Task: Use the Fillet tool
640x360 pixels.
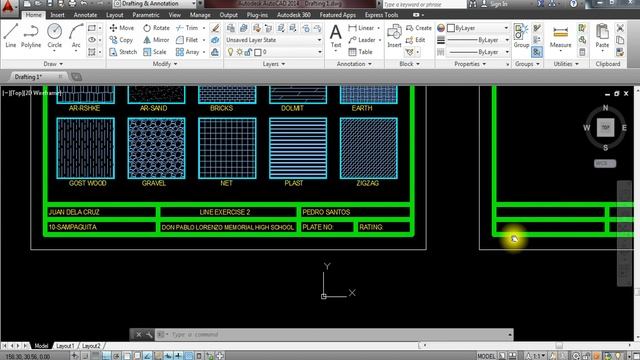Action: 187,40
